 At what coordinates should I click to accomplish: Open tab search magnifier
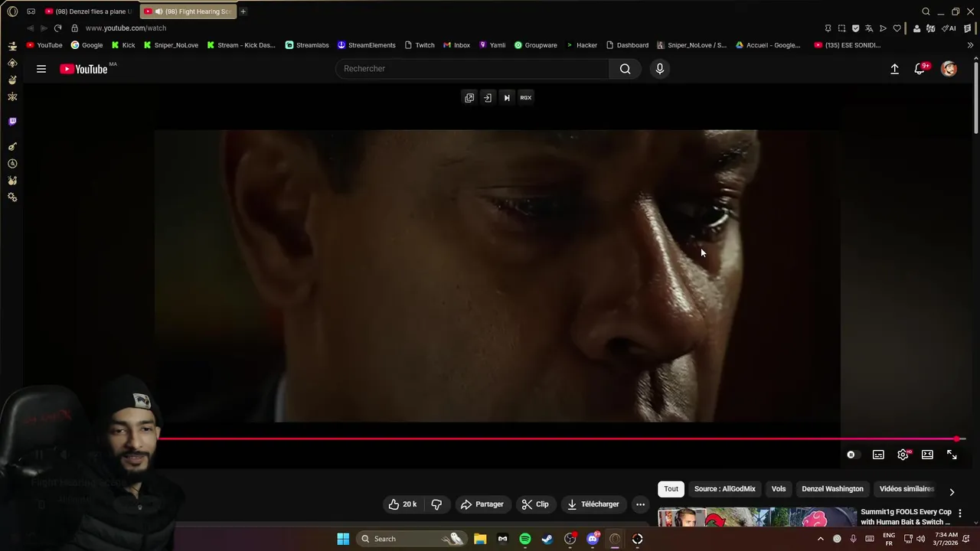pyautogui.click(x=926, y=11)
